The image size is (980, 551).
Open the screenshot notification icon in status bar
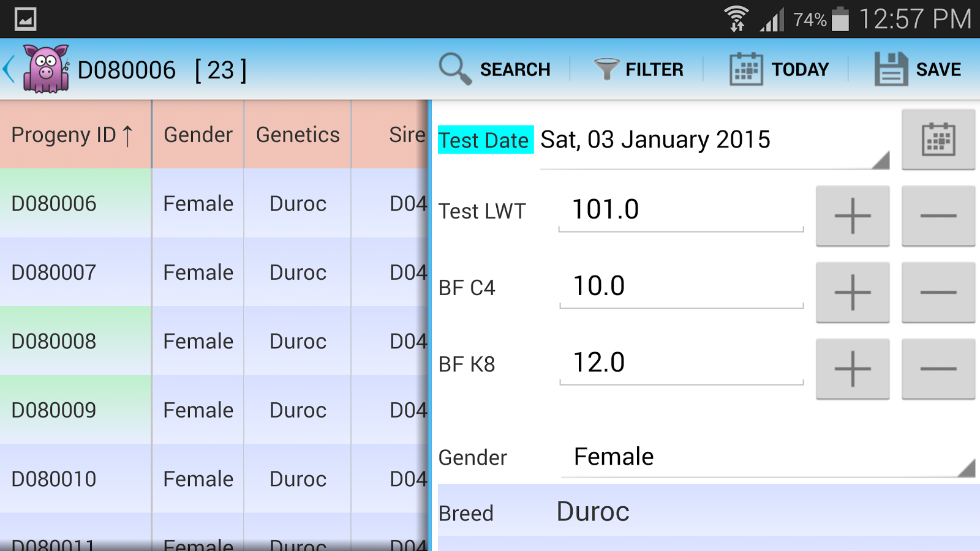[25, 19]
